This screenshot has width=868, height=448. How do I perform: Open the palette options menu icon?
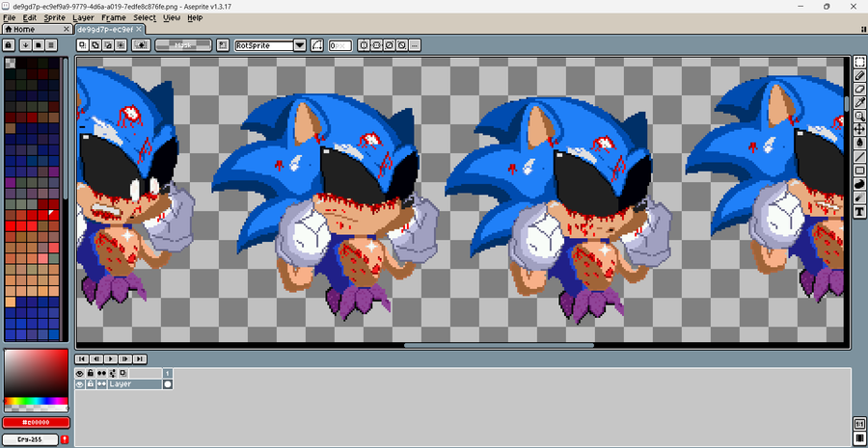[51, 45]
